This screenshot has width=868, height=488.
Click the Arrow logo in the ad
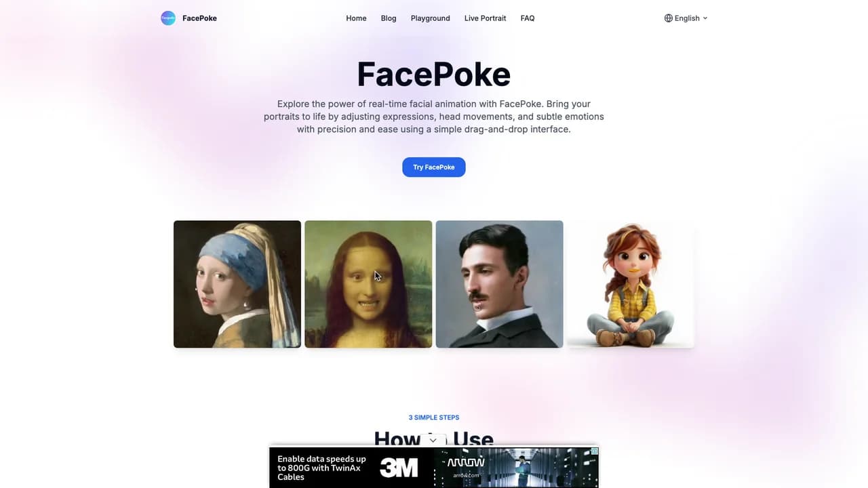point(466,462)
